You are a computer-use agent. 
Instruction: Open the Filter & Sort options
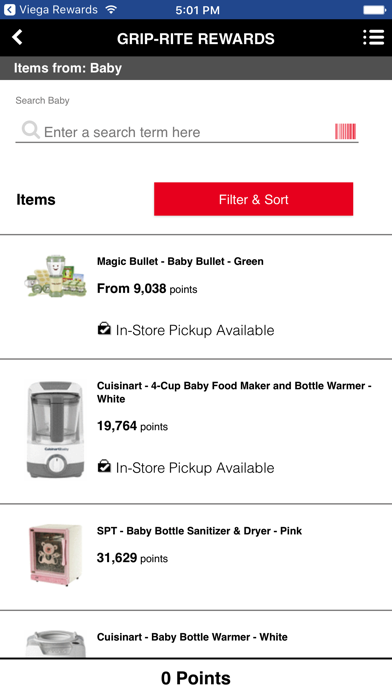point(253,199)
